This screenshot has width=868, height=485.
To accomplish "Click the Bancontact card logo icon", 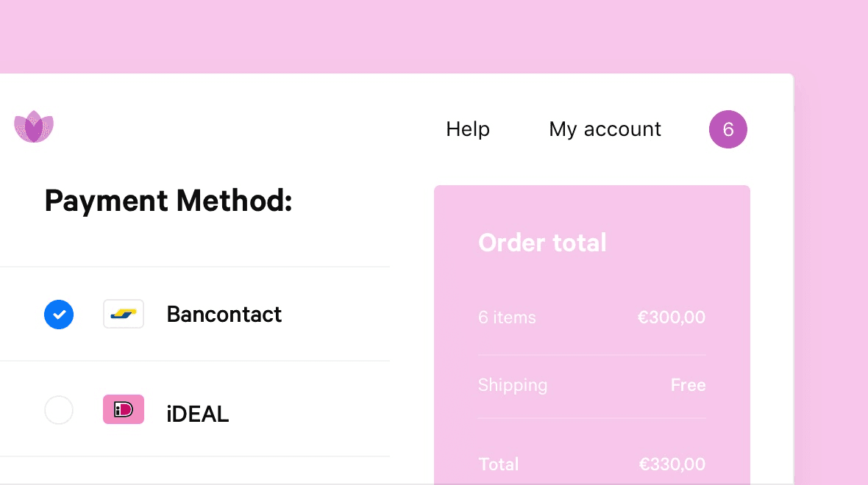I will pos(124,314).
